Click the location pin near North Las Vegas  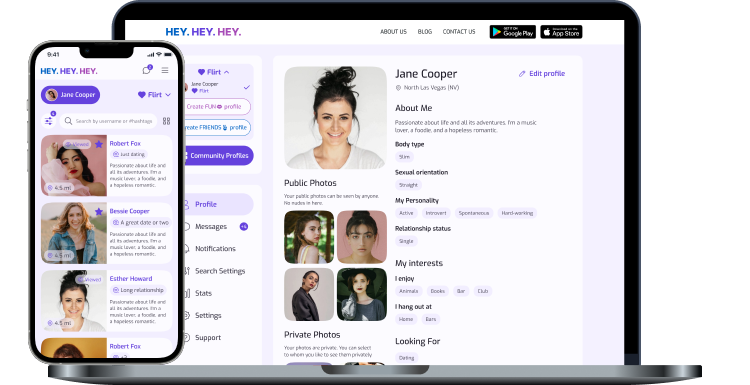[x=398, y=88]
